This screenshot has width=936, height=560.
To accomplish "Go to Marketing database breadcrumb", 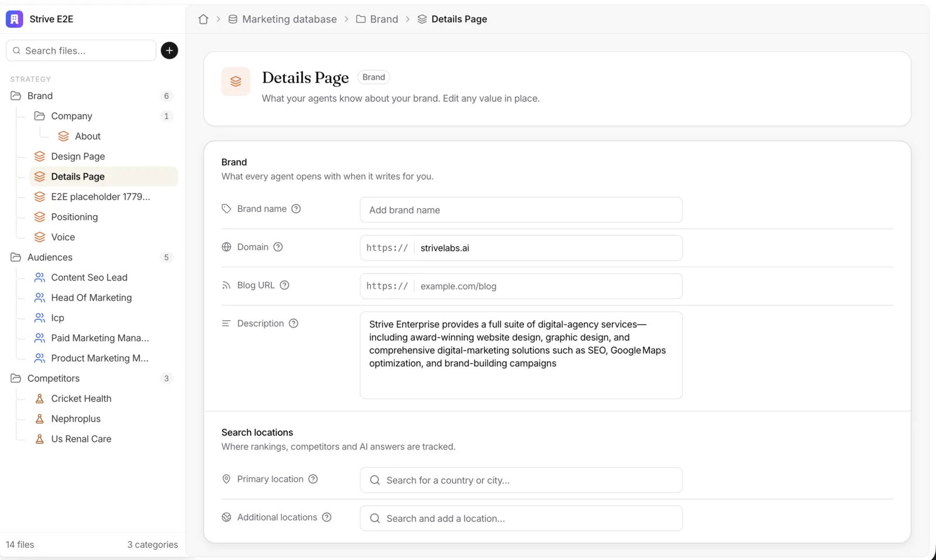I will pos(289,19).
